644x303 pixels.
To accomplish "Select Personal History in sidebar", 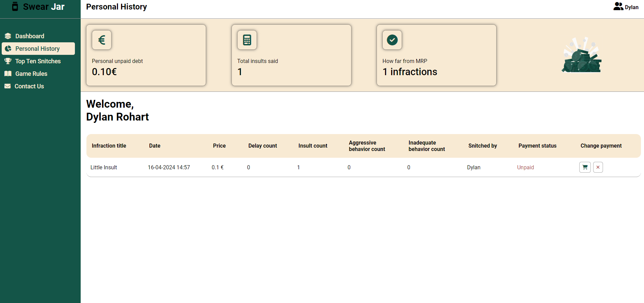I will pos(37,49).
